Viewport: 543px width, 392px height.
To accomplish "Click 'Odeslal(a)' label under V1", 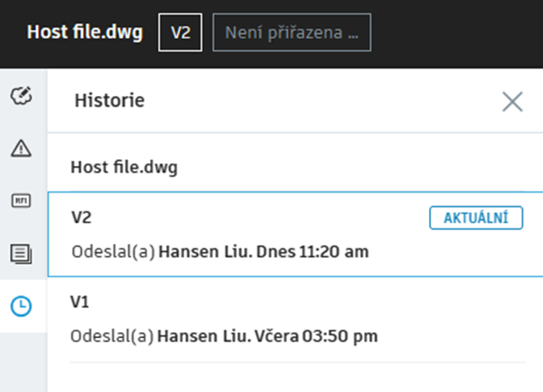I will pos(113,336).
